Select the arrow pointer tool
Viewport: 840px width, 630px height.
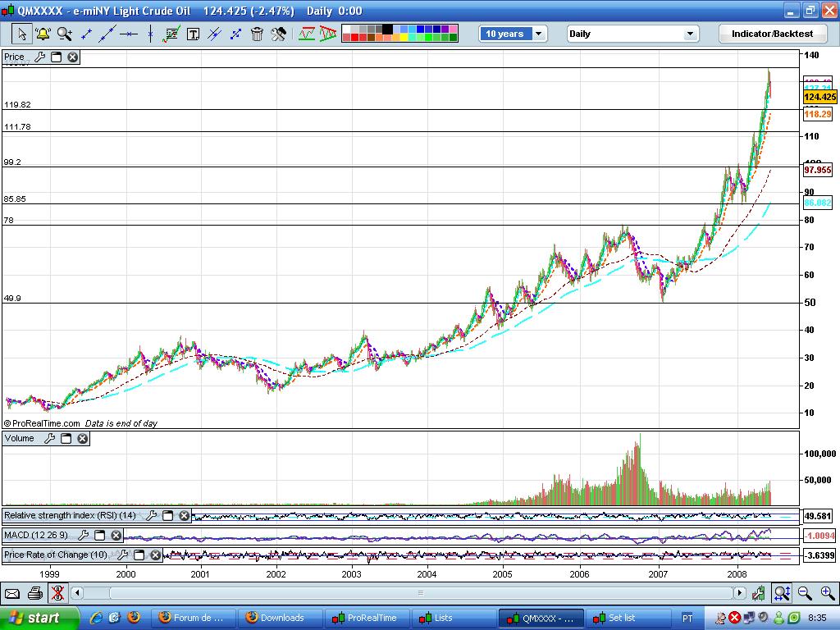pos(22,34)
